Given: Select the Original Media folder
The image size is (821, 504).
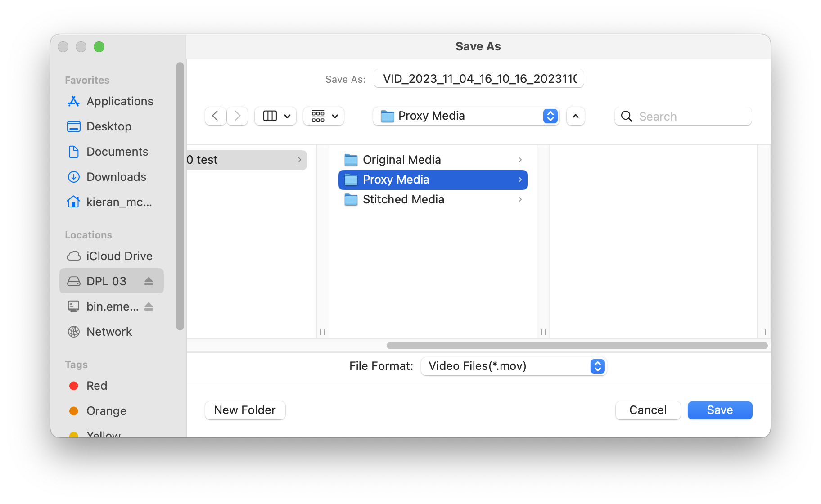Looking at the screenshot, I should click(433, 160).
